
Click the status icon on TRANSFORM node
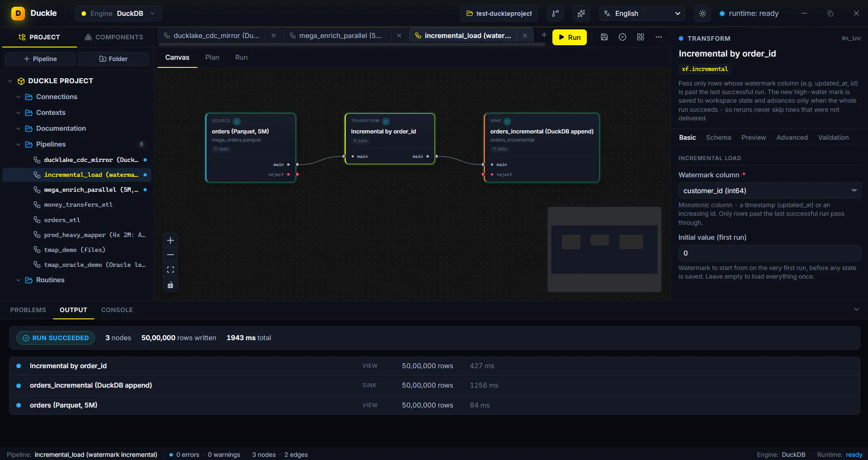click(x=386, y=121)
